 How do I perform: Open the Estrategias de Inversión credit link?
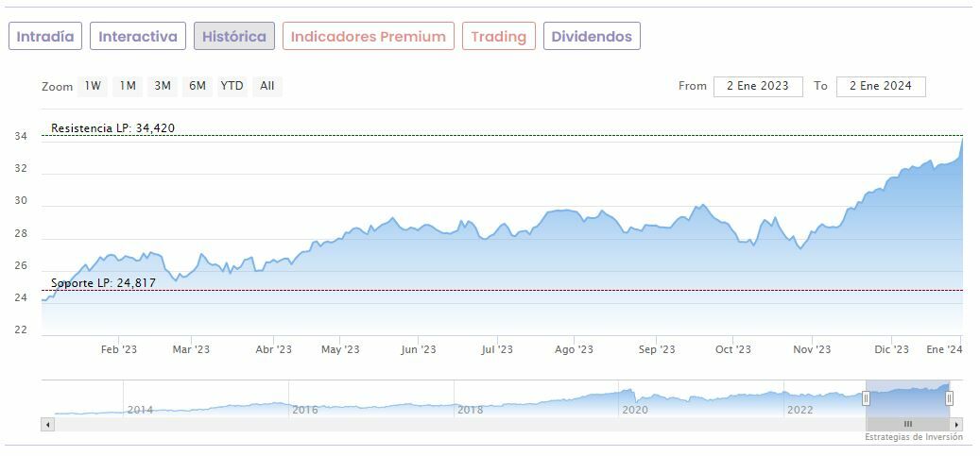[x=913, y=437]
